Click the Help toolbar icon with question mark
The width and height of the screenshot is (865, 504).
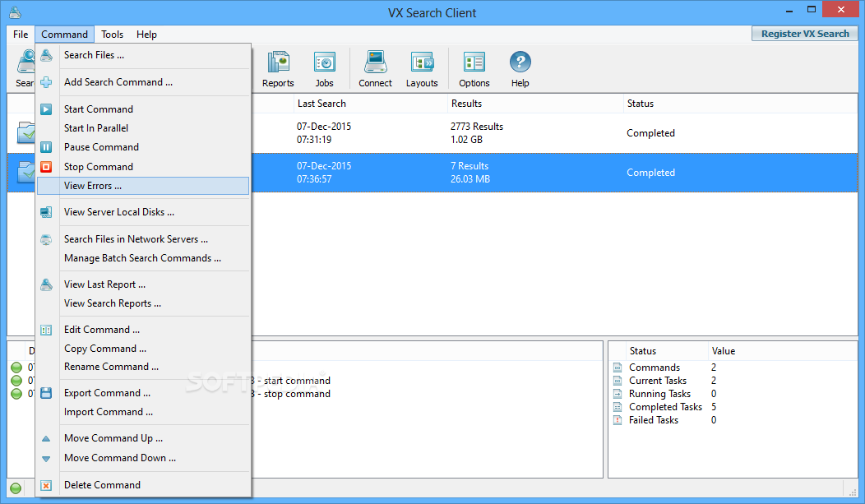click(x=520, y=69)
